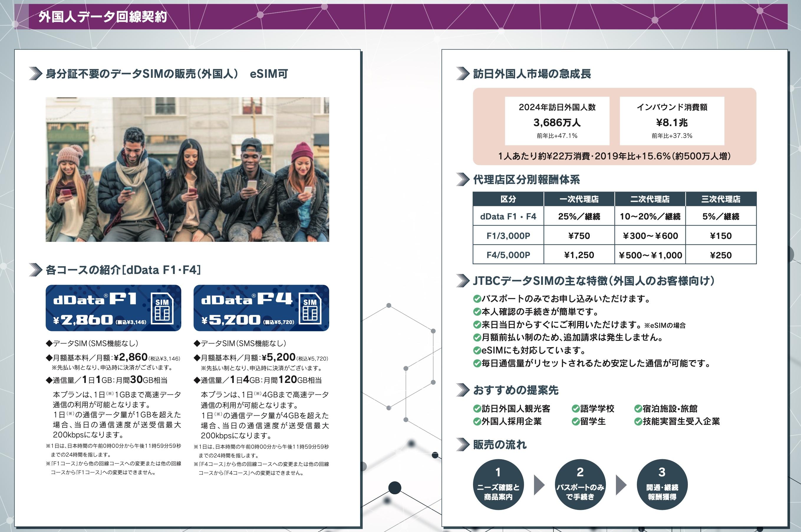Click the photo of five people using smartphones
Image resolution: width=801 pixels, height=532 pixels.
[187, 170]
